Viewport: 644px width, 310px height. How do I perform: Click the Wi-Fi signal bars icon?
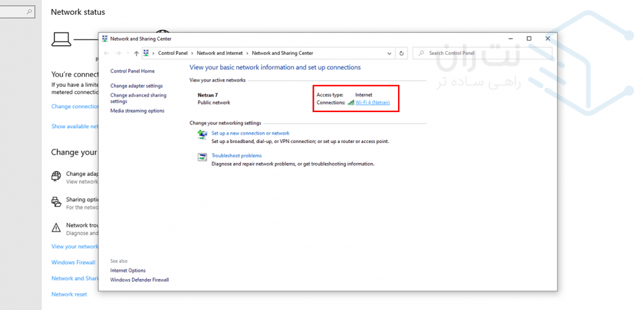(x=351, y=102)
